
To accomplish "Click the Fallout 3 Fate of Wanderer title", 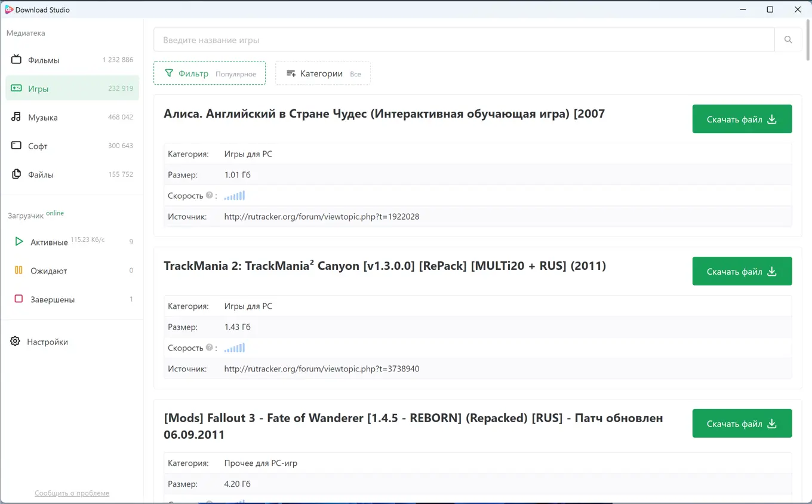I will [x=413, y=426].
